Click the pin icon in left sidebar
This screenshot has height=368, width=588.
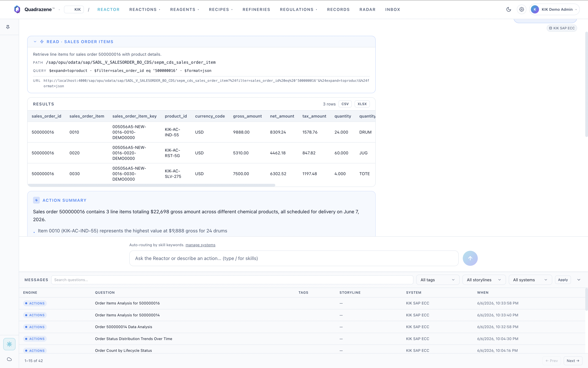pyautogui.click(x=8, y=27)
